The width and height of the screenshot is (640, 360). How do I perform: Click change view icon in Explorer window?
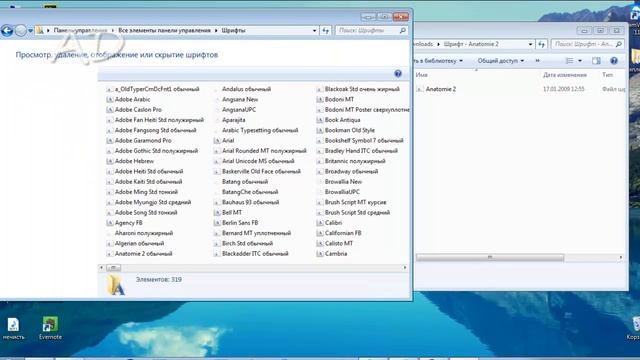pyautogui.click(x=569, y=61)
